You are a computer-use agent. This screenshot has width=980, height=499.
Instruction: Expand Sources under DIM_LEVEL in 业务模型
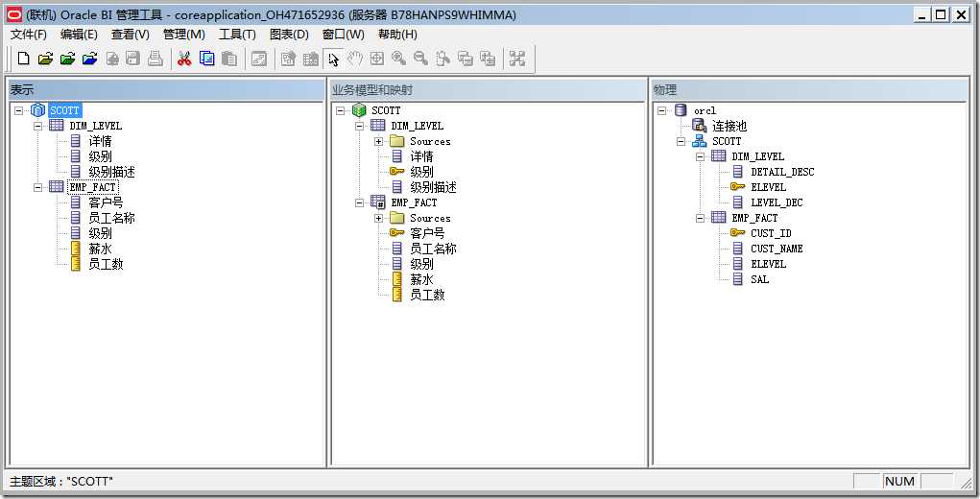pyautogui.click(x=379, y=141)
